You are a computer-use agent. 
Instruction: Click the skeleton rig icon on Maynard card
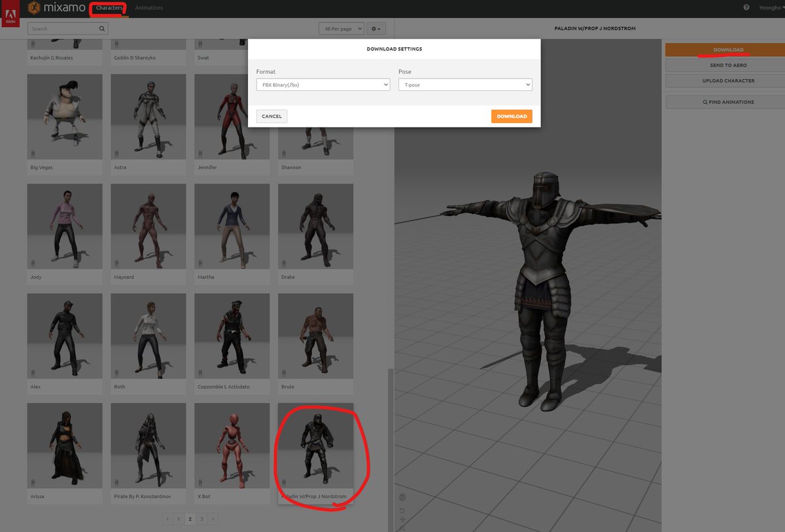[x=116, y=263]
